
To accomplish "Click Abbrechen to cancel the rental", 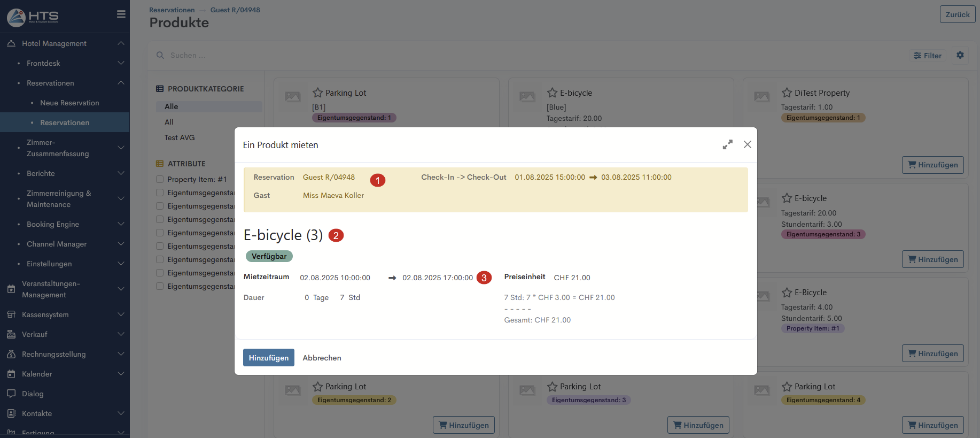I will pos(322,358).
